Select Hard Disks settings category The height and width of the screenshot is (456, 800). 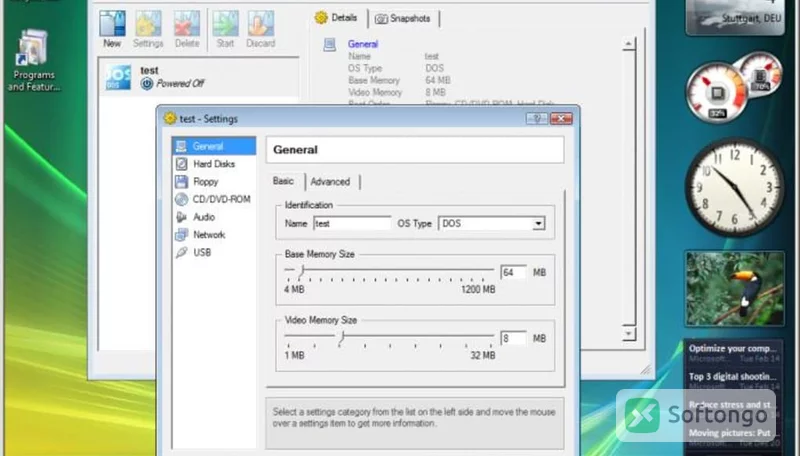(x=214, y=164)
